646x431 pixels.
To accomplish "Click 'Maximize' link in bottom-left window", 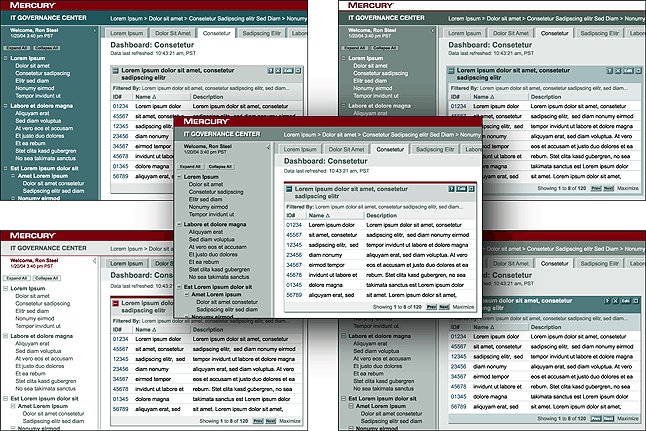I will 289,422.
